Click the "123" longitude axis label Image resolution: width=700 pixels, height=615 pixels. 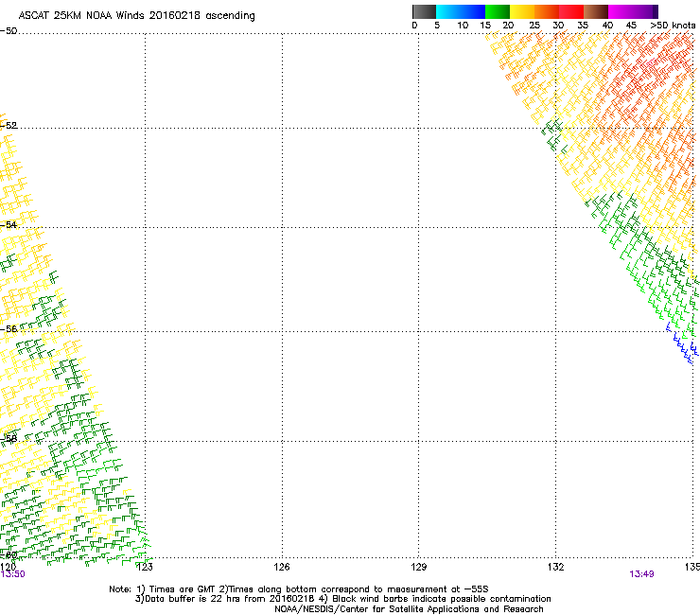[145, 567]
